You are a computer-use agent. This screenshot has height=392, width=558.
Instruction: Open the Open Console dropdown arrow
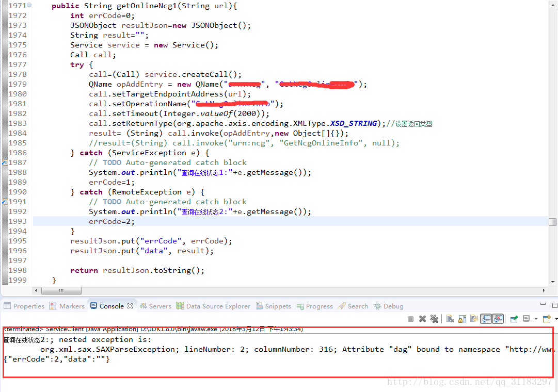tap(556, 319)
